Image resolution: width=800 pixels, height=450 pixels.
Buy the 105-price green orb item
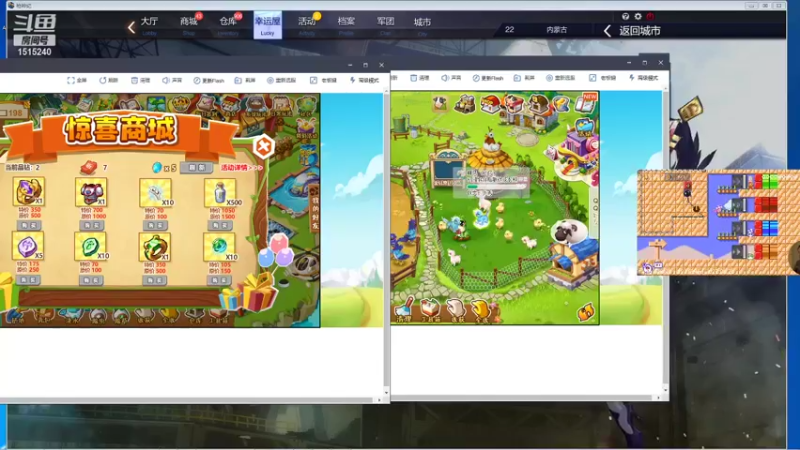220,280
